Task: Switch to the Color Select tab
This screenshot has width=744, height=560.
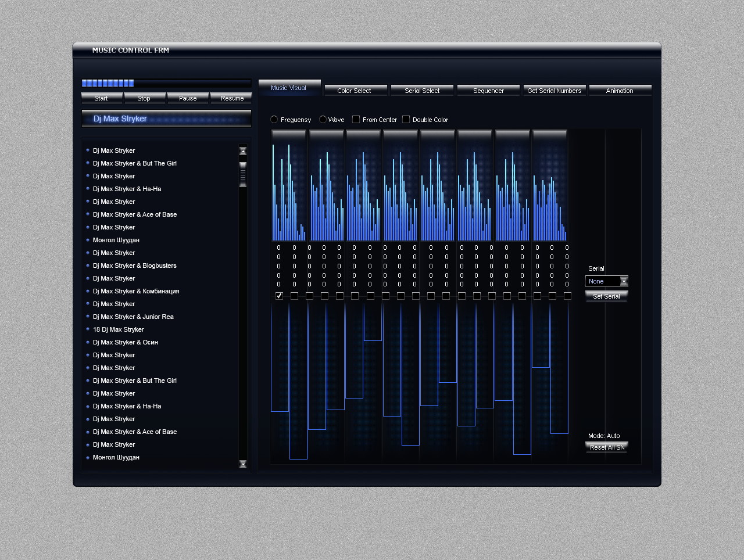Action: [x=354, y=91]
